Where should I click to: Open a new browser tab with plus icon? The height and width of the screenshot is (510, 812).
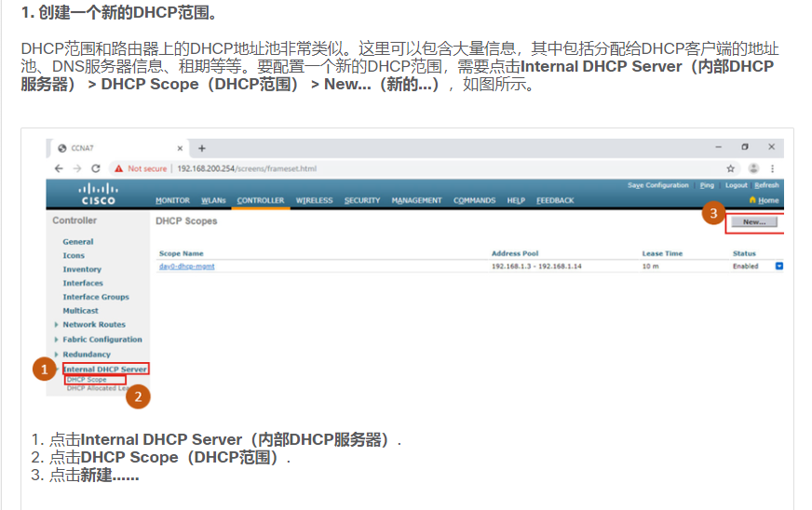click(x=202, y=148)
